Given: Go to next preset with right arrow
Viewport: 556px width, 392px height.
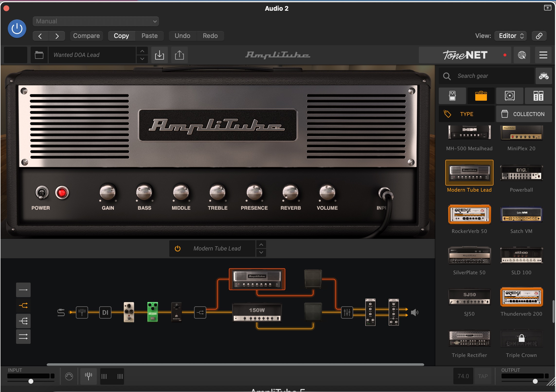Looking at the screenshot, I should pyautogui.click(x=57, y=36).
